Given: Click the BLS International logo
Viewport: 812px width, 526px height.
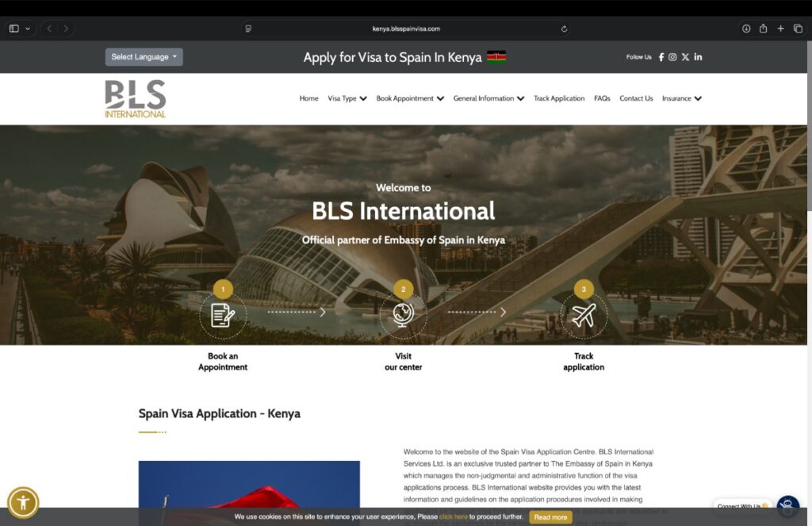Looking at the screenshot, I should point(135,98).
